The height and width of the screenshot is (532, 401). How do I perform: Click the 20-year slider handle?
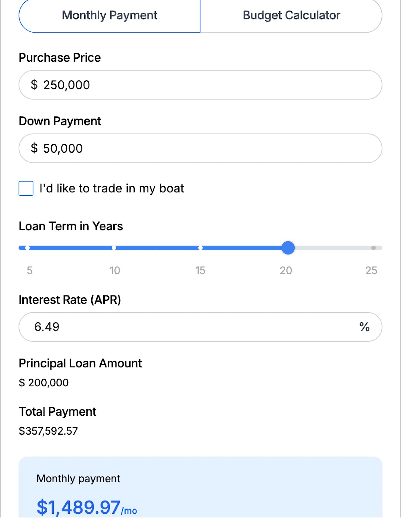(288, 248)
